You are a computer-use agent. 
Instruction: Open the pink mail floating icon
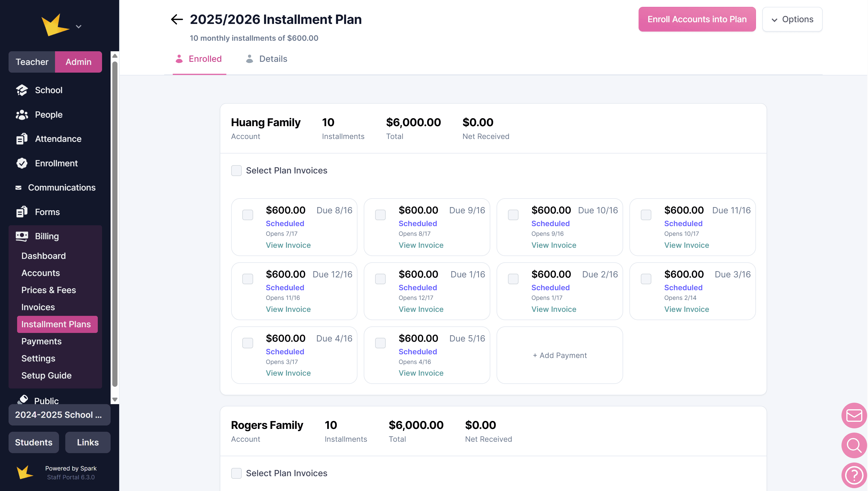pos(854,416)
